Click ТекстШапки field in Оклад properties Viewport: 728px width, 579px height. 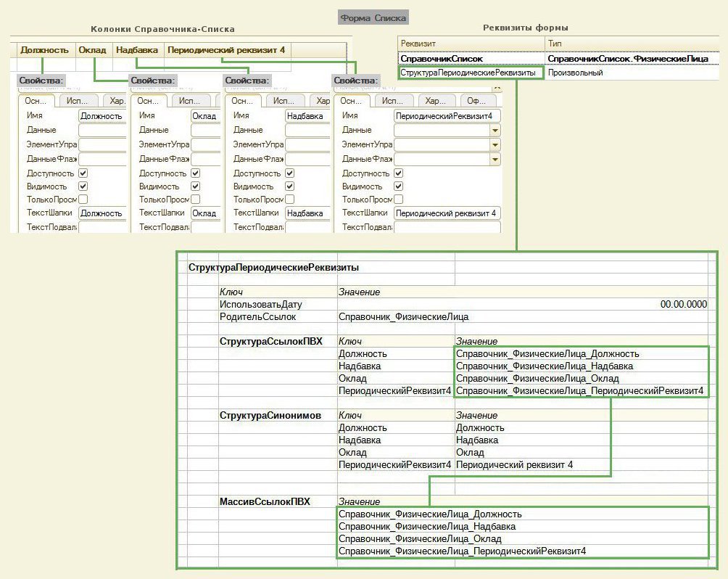pos(204,213)
